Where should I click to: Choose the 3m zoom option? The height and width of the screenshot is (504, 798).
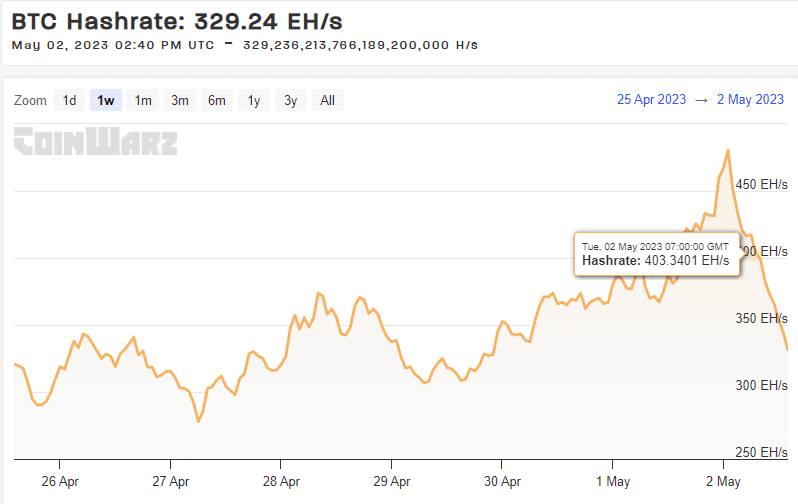coord(180,100)
